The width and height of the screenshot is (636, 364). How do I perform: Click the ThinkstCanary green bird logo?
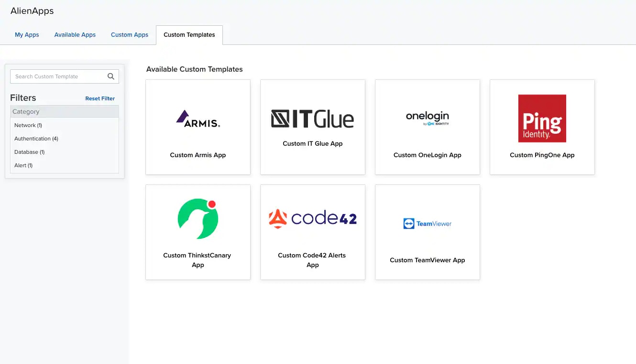[x=198, y=219]
